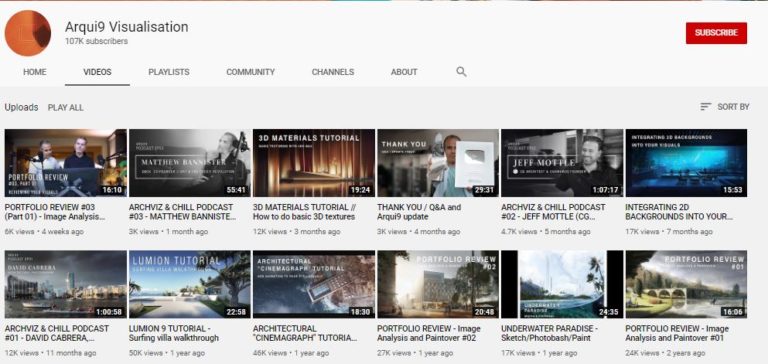
Task: Subscribe to Arqui9 Visualisation channel
Action: pyautogui.click(x=716, y=33)
